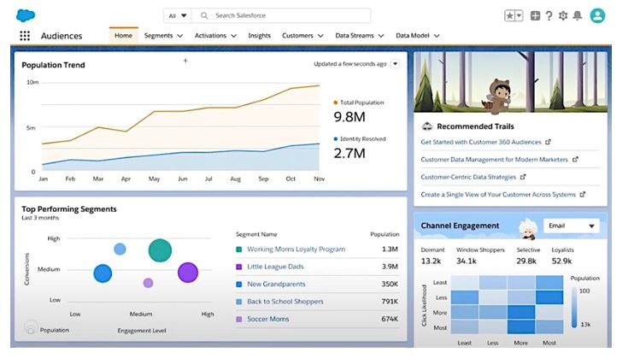Click the light blue swatch beside Back to School
Viewport: 628px width, 364px height.
pos(239,302)
